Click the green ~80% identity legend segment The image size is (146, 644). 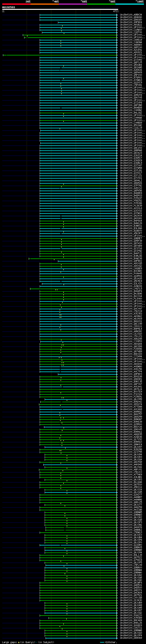tap(101, 4)
